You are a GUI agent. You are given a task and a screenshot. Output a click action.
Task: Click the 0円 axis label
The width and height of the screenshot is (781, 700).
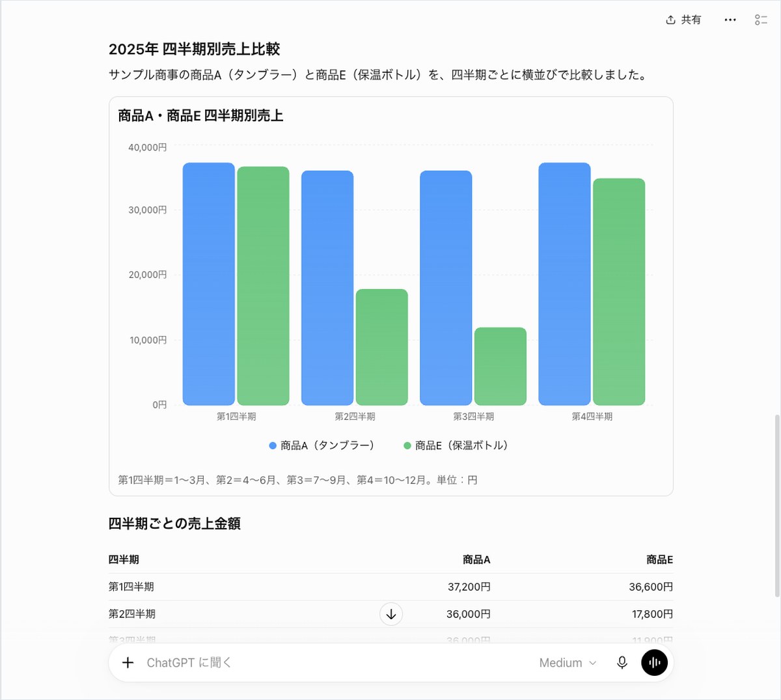click(x=160, y=405)
